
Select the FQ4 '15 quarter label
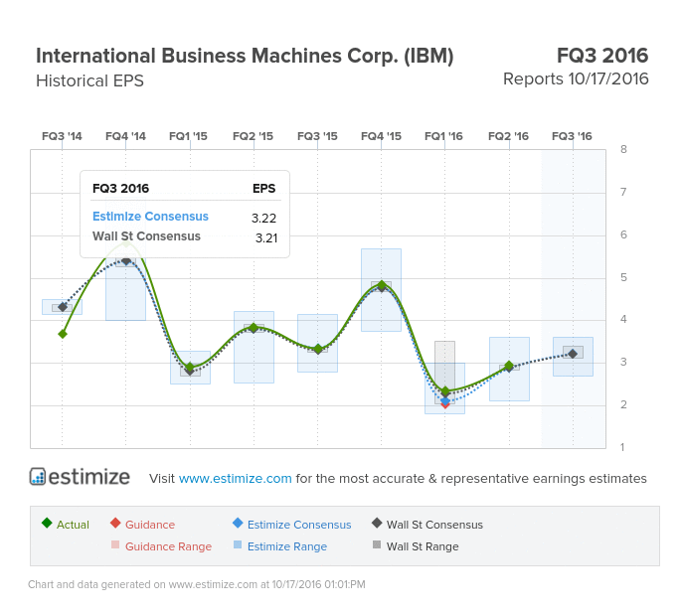click(381, 136)
